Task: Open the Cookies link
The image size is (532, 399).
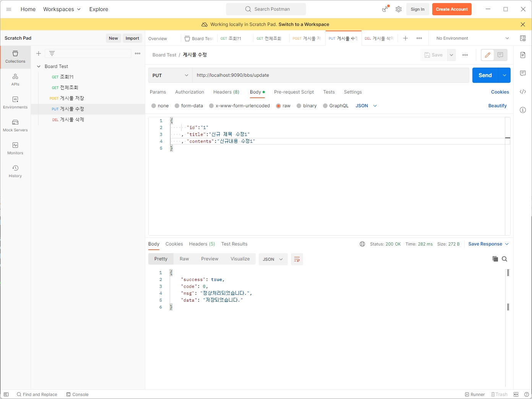Action: point(500,92)
